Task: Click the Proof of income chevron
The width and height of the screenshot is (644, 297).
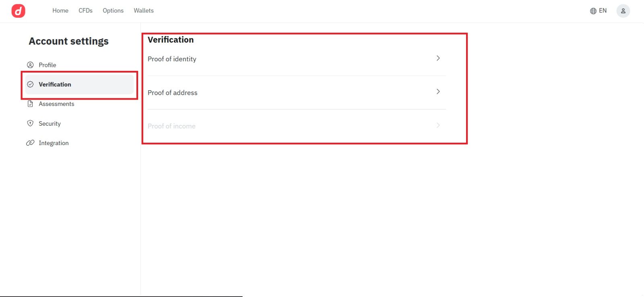Action: (438, 125)
